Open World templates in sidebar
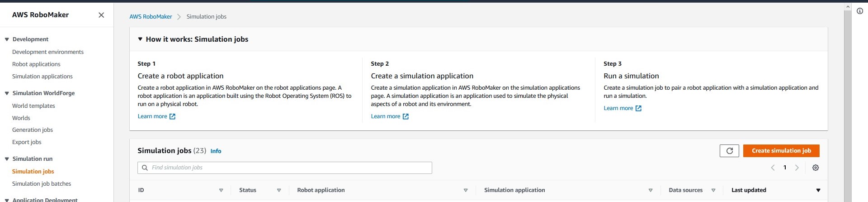 [33, 106]
